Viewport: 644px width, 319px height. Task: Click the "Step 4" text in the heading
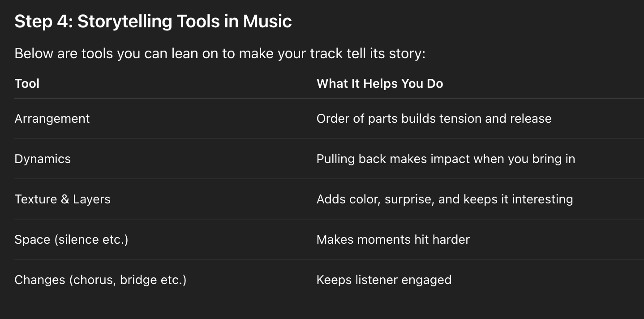[x=42, y=22]
